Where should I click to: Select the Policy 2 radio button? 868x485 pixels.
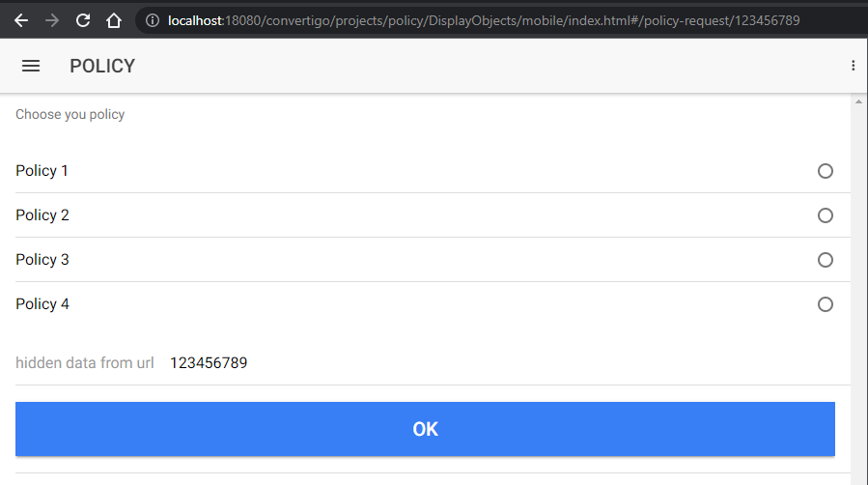[x=826, y=215]
